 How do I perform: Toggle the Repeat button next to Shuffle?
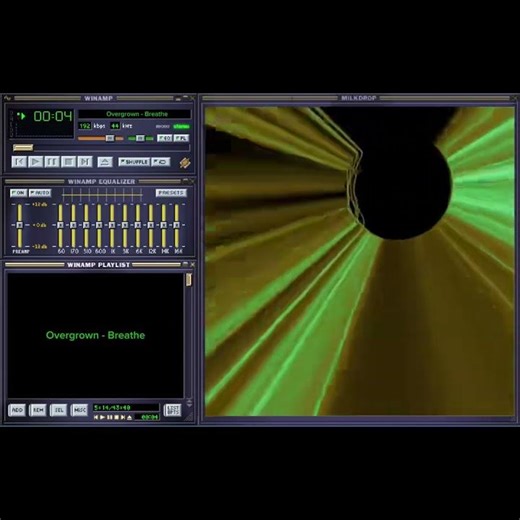point(161,162)
